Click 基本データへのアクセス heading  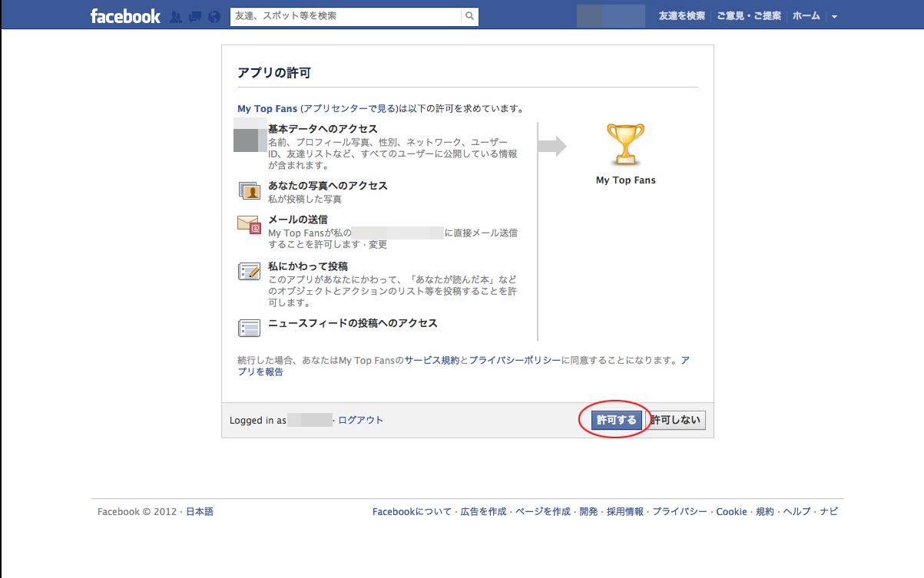click(323, 129)
